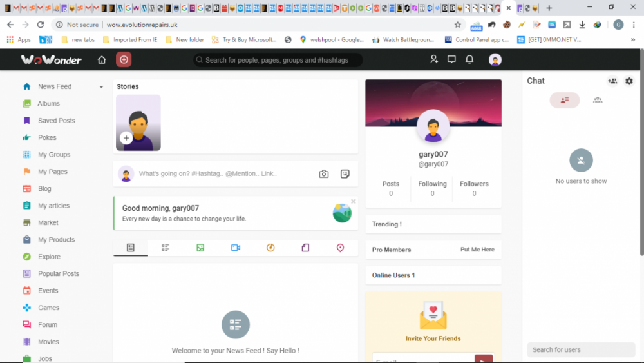Open messages icon in header
Screen dimensions: 644x363
451,59
